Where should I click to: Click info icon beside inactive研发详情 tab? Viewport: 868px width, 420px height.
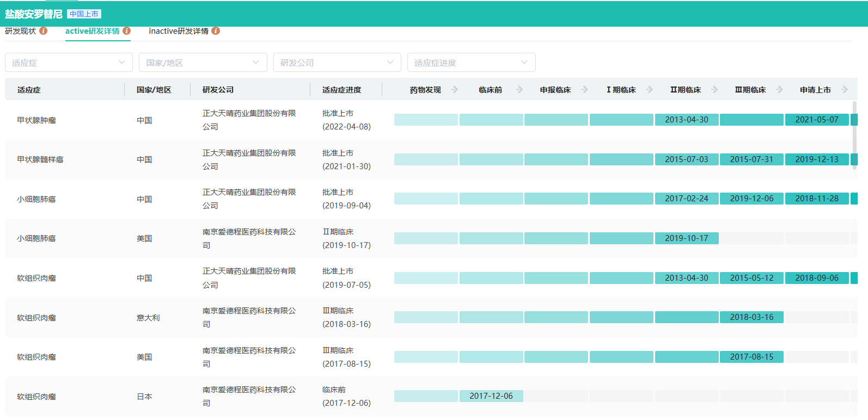[216, 31]
